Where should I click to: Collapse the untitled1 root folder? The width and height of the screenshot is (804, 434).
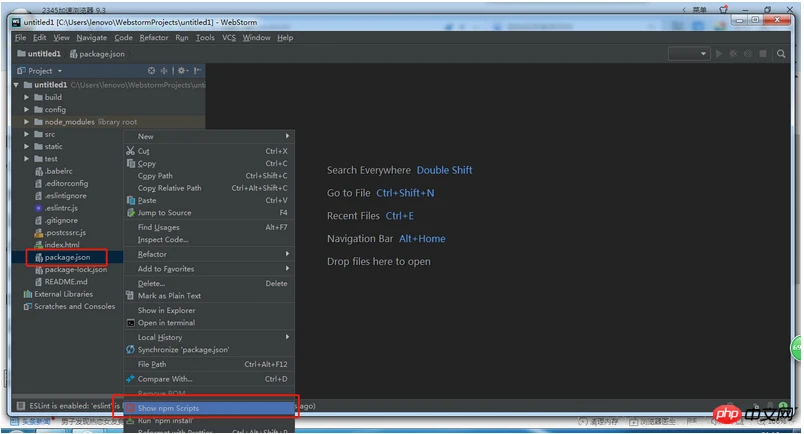pos(16,85)
